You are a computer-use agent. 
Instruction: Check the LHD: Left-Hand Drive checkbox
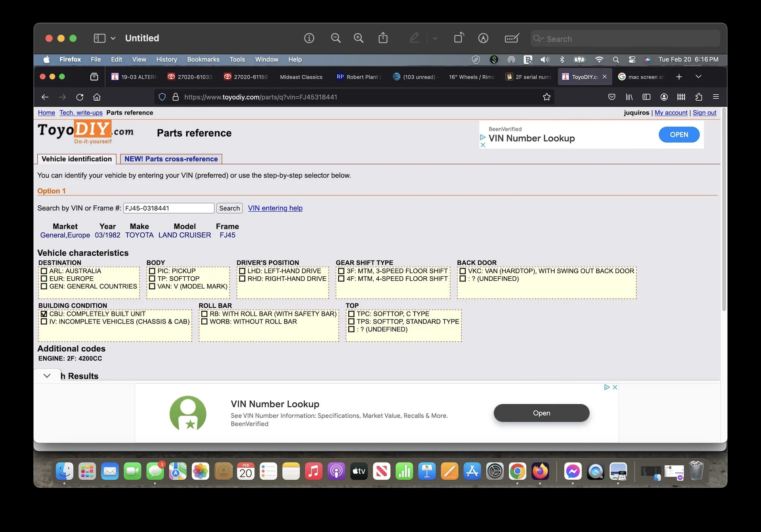click(242, 271)
